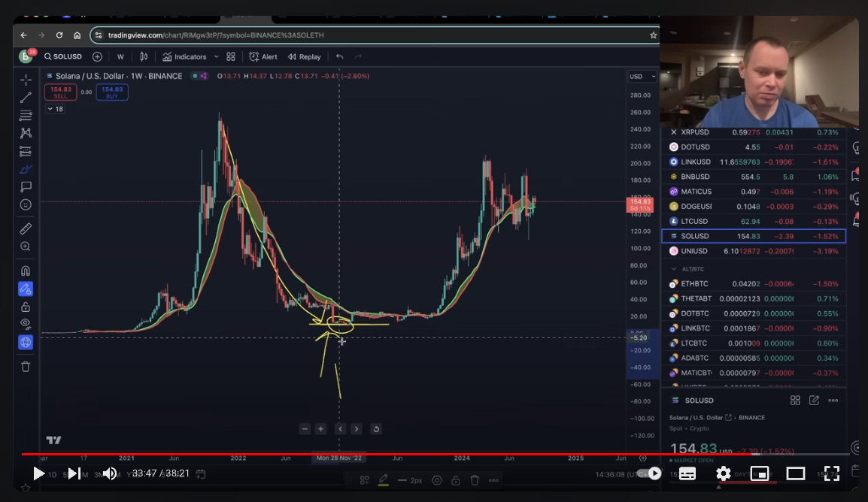Open indicator templates grid icon
The width and height of the screenshot is (868, 502).
point(231,56)
